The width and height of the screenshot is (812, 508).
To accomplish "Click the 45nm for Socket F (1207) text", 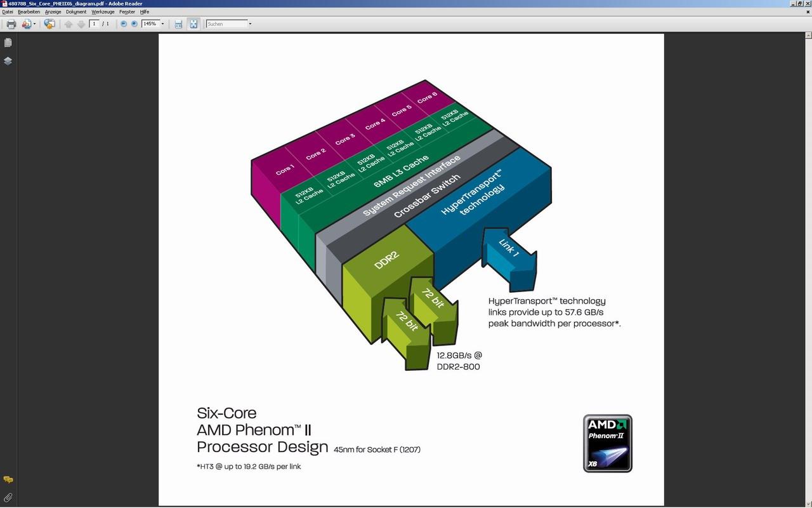I will (x=377, y=450).
